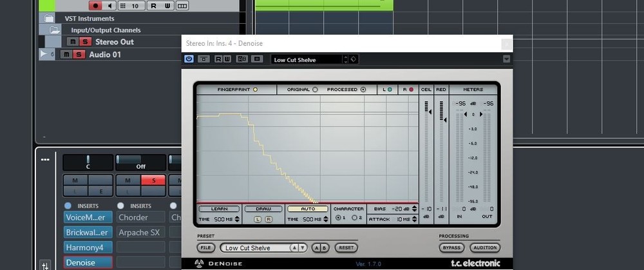Toggle the Draw R channel button
Screen dimensions: 644x270
pyautogui.click(x=269, y=220)
